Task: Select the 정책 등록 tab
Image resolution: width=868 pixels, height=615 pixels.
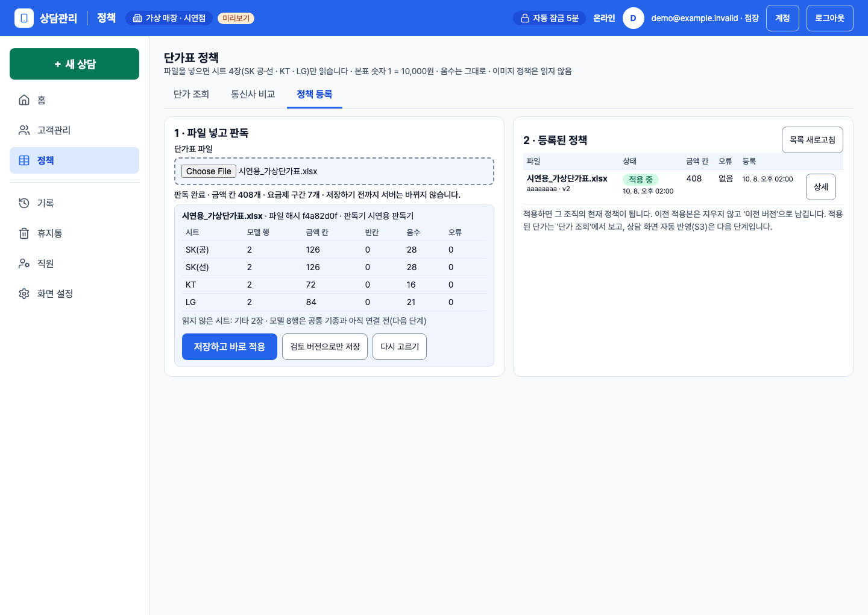Action: (x=315, y=94)
